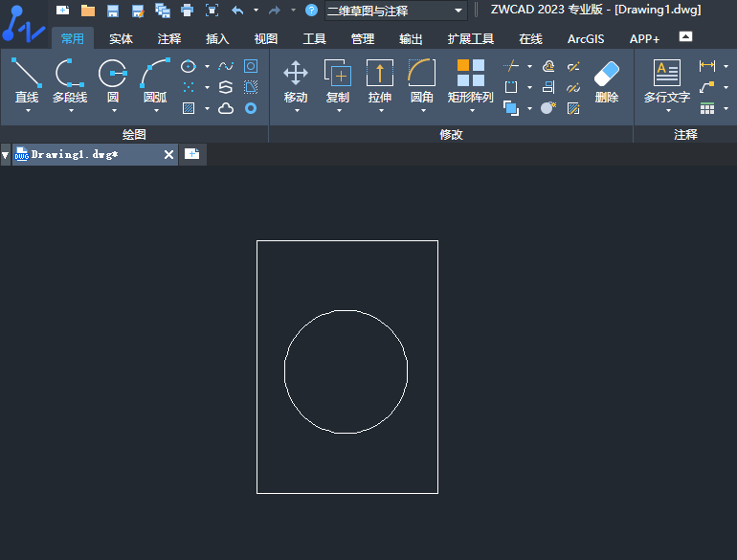Add a new drawing tab

[191, 154]
